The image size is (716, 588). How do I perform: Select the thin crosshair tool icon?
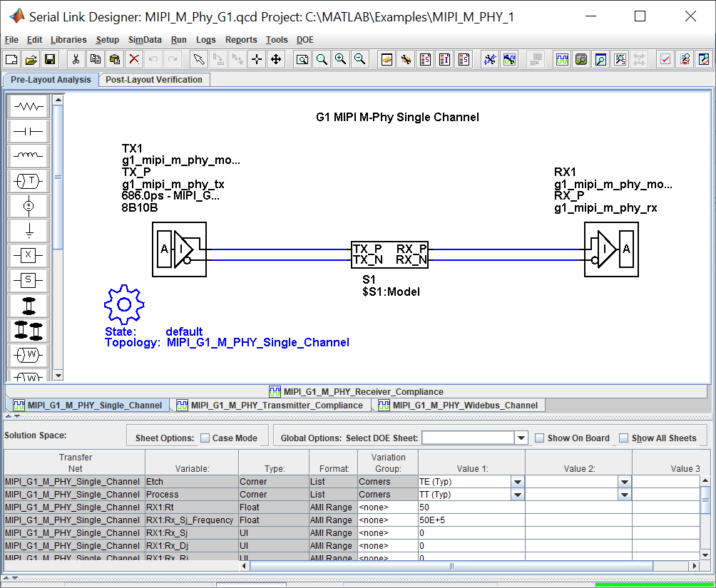click(x=257, y=59)
